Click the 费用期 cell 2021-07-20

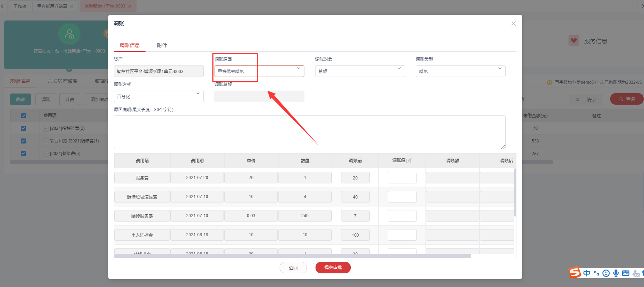tap(197, 178)
